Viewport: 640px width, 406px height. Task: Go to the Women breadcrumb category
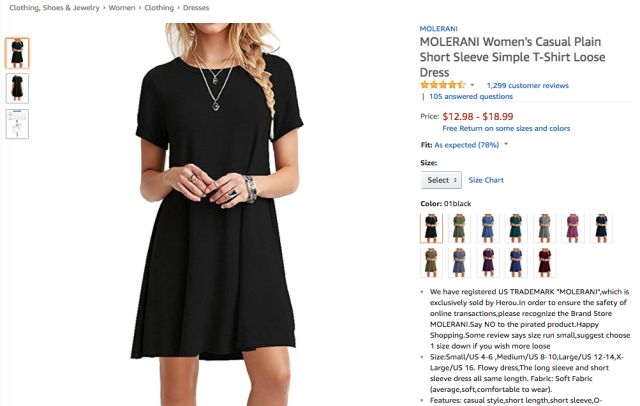[122, 8]
